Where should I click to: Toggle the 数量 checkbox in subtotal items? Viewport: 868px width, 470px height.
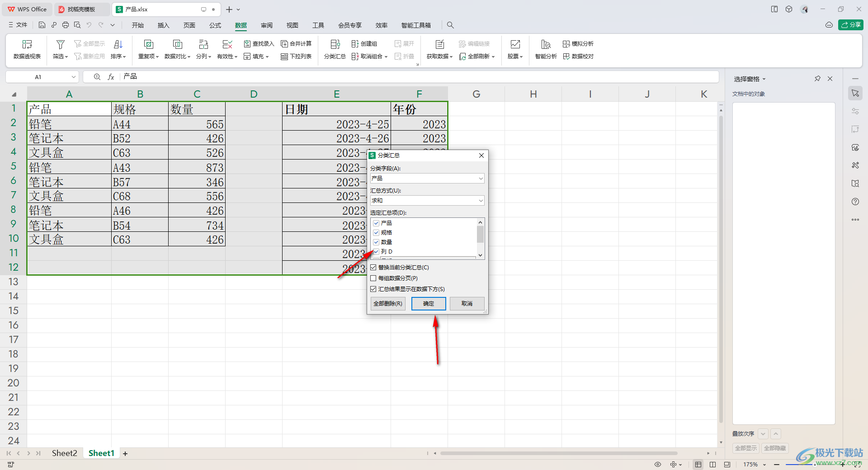pos(376,242)
